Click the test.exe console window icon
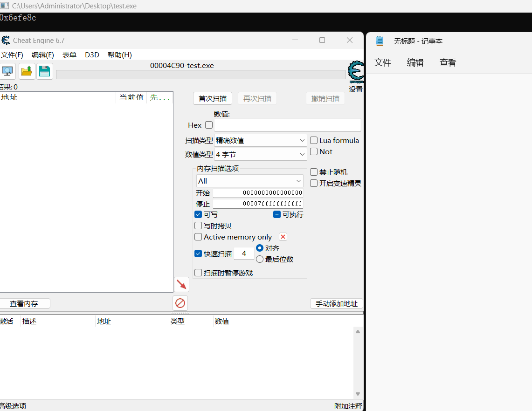 [4, 6]
